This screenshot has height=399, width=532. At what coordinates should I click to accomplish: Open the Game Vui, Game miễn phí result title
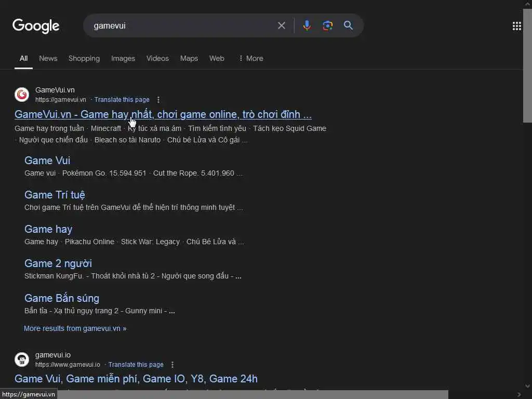coord(136,379)
